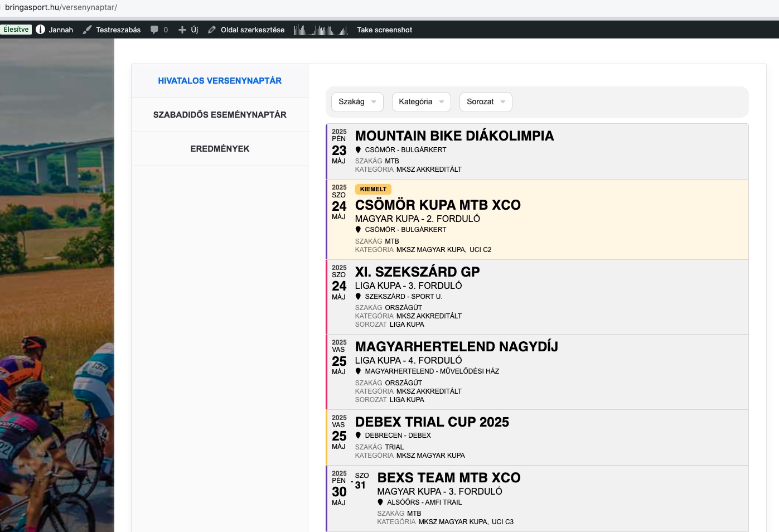This screenshot has height=532, width=779.
Task: Click Liga Kupa - 4. forduló subtitle
Action: coord(409,360)
